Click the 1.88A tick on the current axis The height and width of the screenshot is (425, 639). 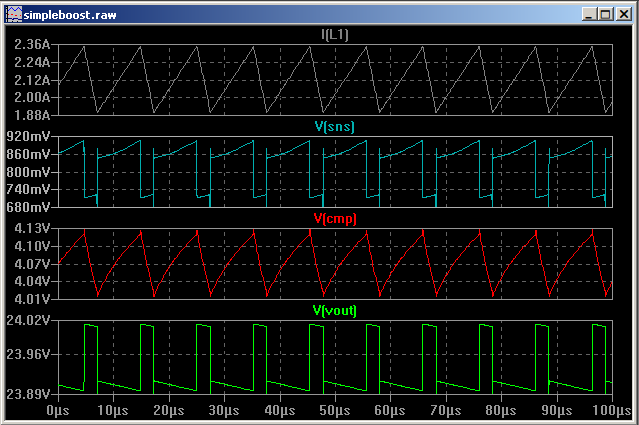33,115
